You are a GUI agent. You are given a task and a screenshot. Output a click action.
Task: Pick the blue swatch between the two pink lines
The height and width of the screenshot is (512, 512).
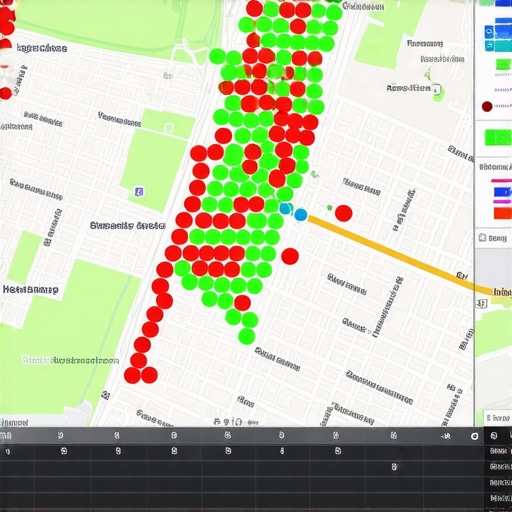tap(502, 192)
